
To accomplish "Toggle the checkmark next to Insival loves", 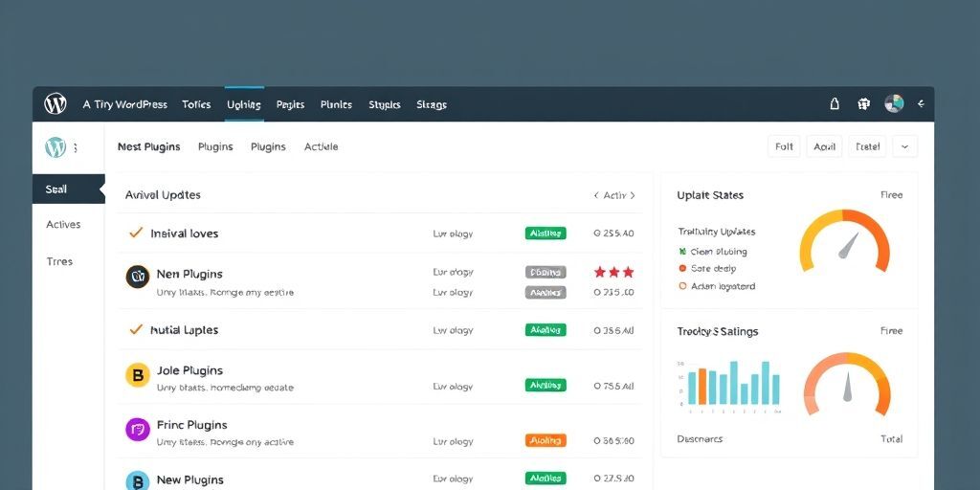I will tap(136, 233).
